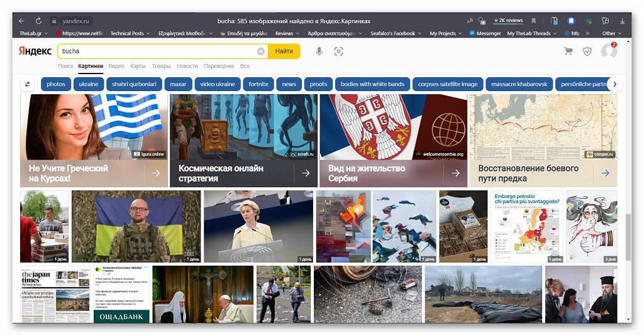Select the fortnite suggestion chip
This screenshot has width=644, height=336.
258,84
